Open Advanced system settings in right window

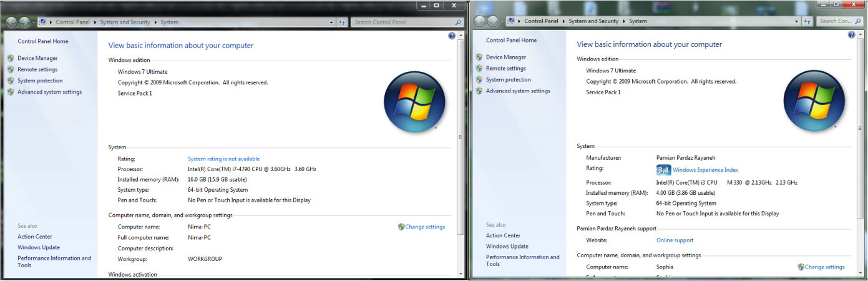tap(518, 91)
